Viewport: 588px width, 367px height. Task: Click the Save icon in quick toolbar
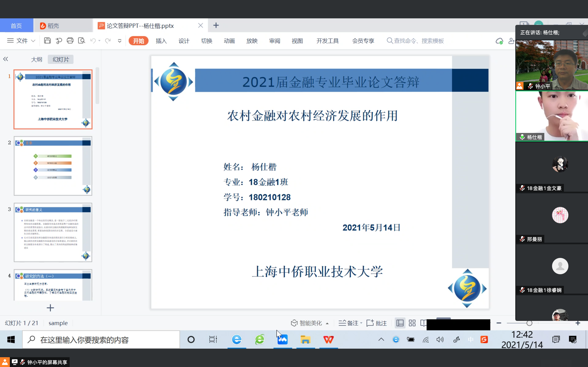[47, 41]
